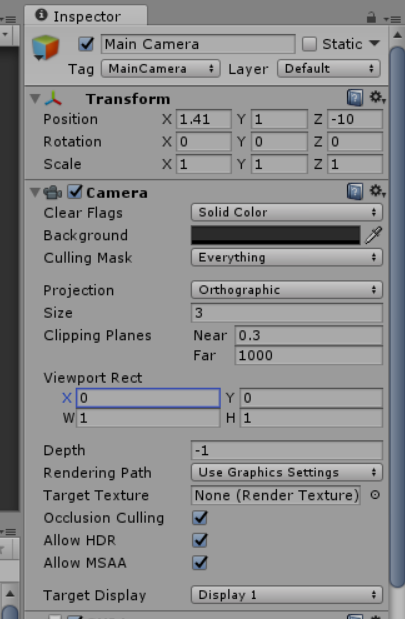Edit the orthographic Size field
405x619 pixels.
pyautogui.click(x=287, y=313)
